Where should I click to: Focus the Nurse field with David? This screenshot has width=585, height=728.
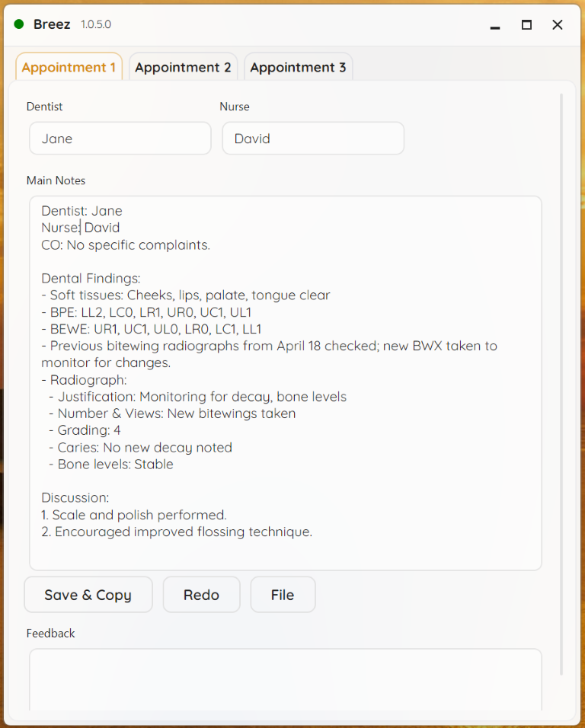pos(313,139)
